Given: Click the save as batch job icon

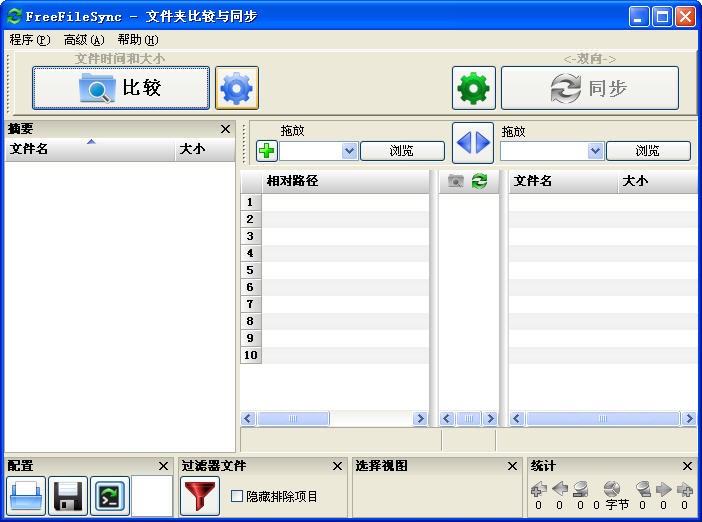Looking at the screenshot, I should pos(110,496).
